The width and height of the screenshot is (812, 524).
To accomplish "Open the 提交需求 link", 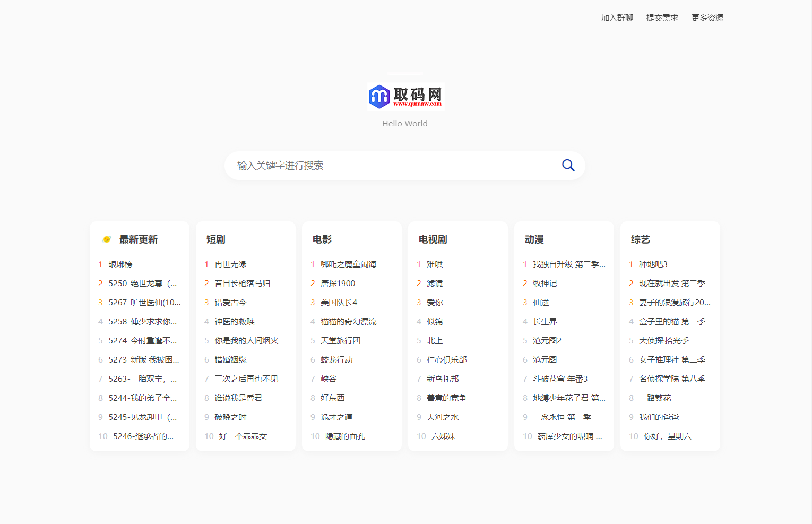I will (x=661, y=18).
